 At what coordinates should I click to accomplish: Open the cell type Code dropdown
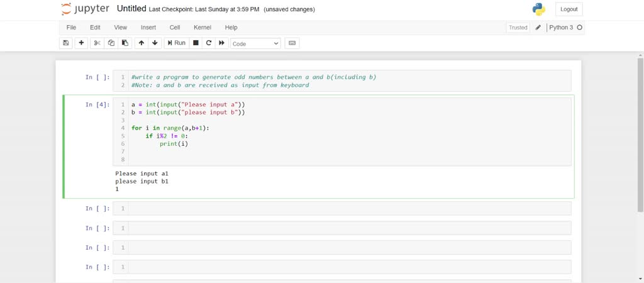255,43
